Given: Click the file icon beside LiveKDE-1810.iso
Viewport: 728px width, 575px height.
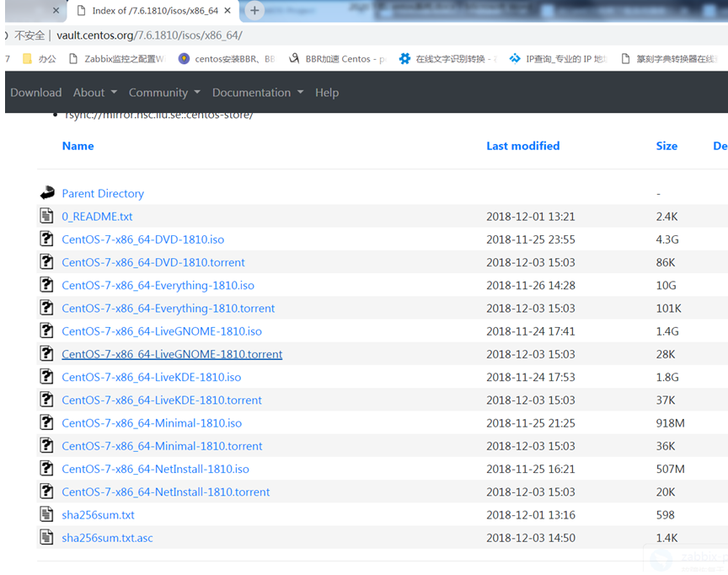Looking at the screenshot, I should point(46,377).
